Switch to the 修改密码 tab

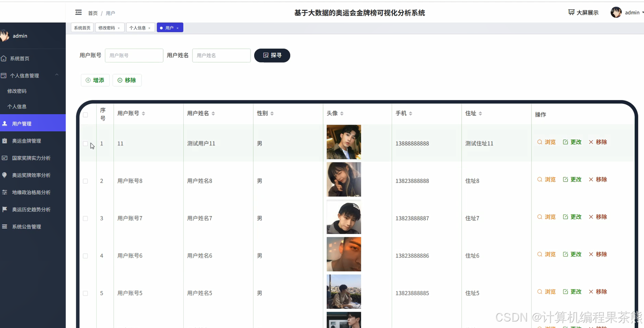pos(106,28)
